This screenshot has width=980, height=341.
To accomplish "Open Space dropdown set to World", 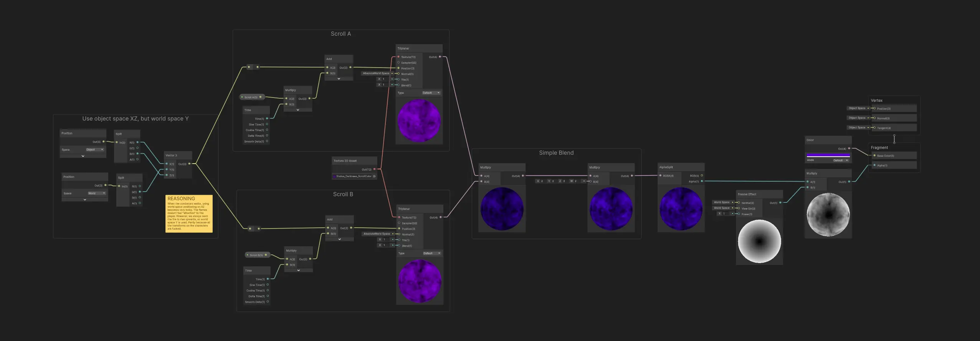I will 97,194.
